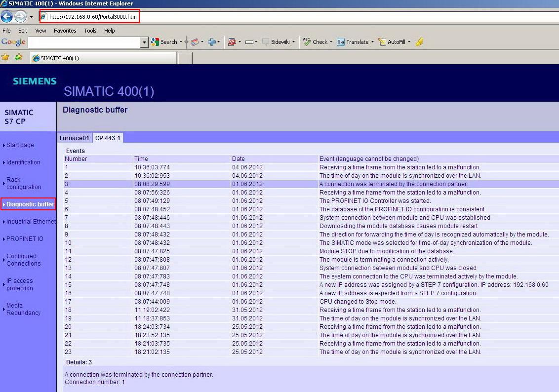The width and height of the screenshot is (559, 392).
Task: Open the Favorites menu
Action: (x=65, y=31)
